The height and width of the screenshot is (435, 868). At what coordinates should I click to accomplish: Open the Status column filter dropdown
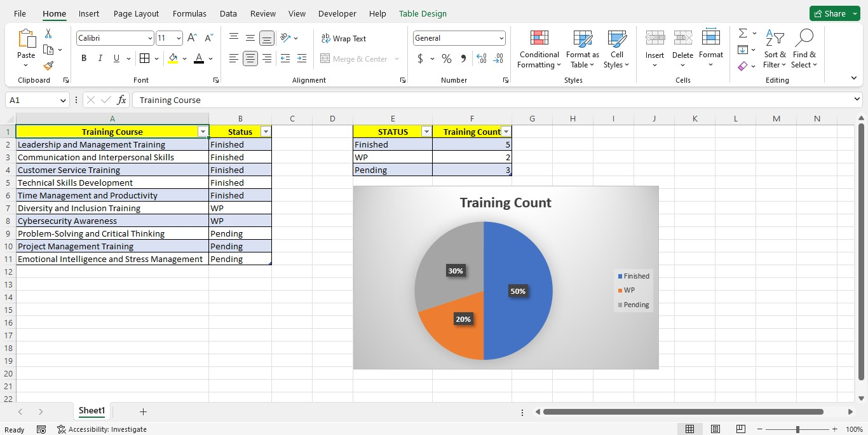266,131
